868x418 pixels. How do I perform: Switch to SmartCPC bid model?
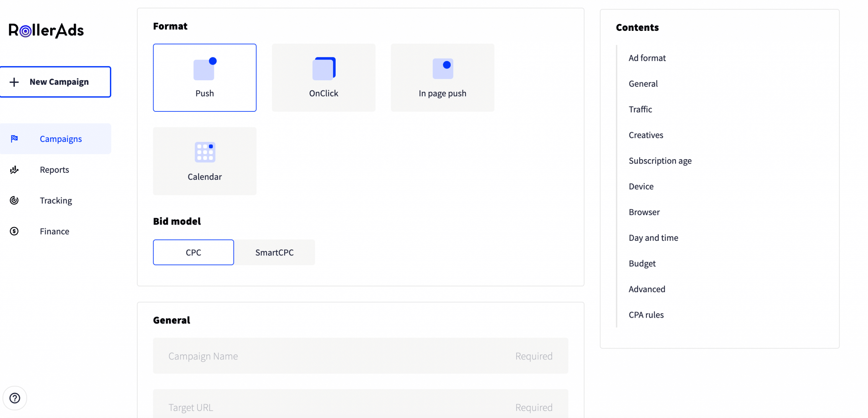pos(274,252)
